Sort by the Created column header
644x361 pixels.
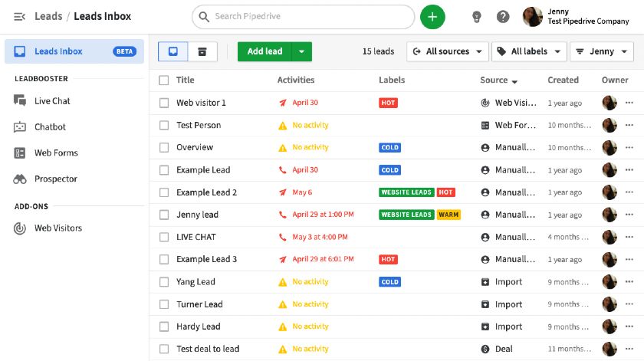pos(563,80)
